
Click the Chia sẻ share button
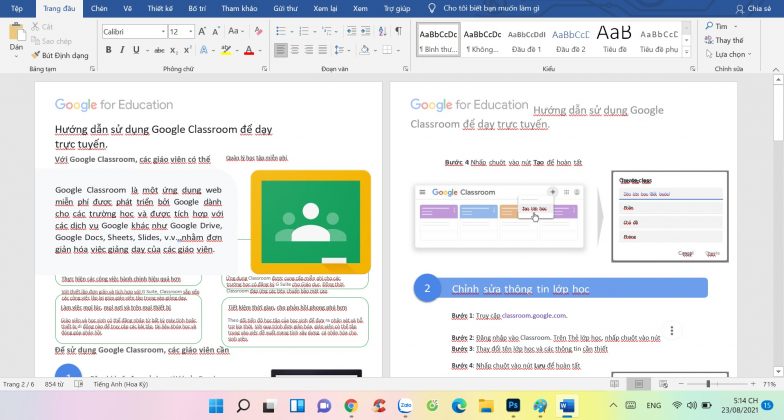pos(759,7)
